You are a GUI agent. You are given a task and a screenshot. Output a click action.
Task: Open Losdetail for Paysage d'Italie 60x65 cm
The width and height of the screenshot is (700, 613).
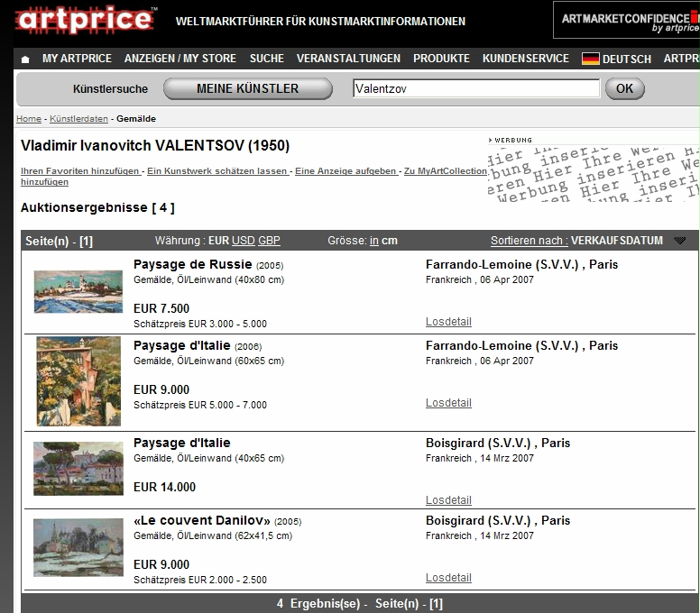coord(448,403)
